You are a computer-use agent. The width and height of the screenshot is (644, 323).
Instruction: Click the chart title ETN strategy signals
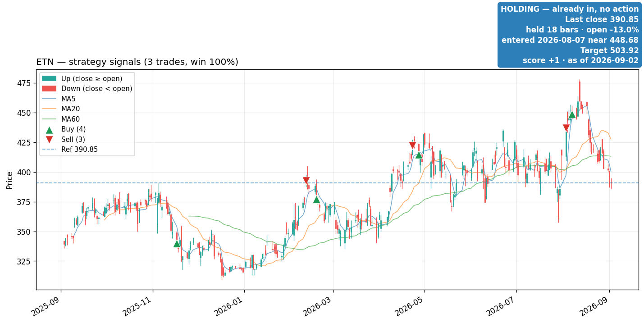[137, 62]
